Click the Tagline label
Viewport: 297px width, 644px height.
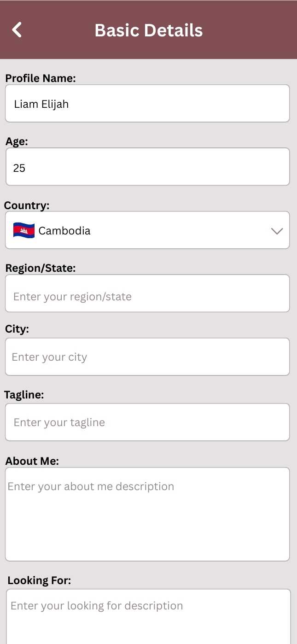pos(24,395)
